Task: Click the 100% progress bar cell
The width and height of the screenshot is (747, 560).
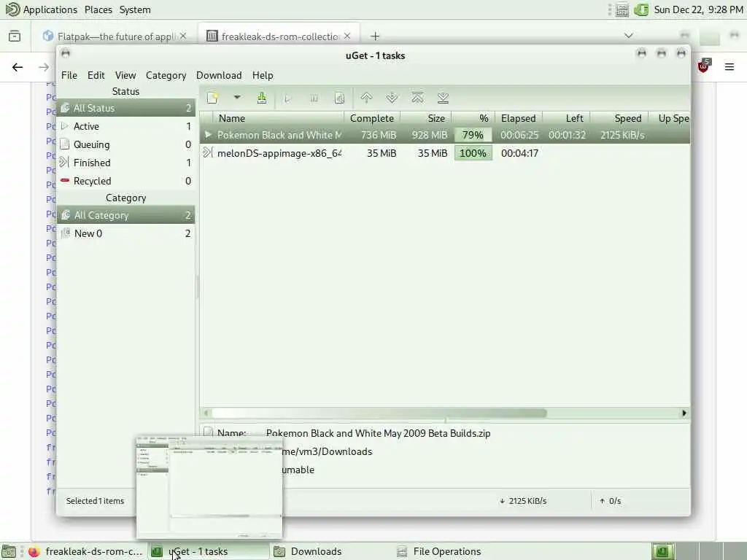Action: click(x=473, y=153)
